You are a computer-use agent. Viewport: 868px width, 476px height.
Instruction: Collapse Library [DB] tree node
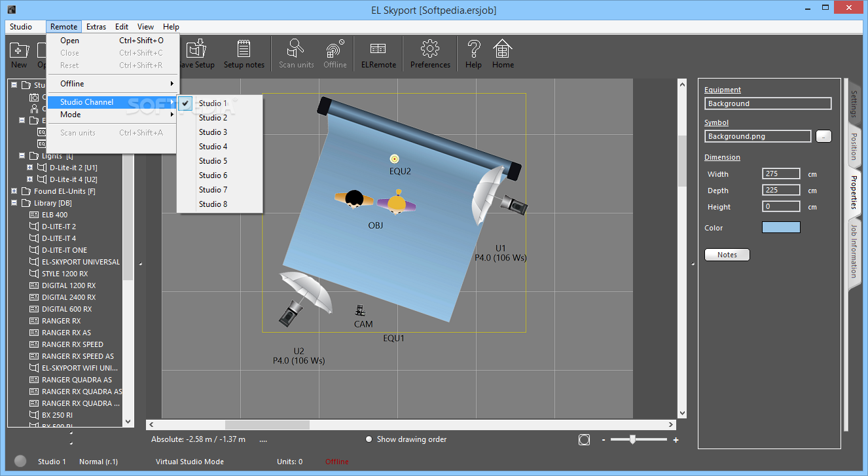(14, 203)
